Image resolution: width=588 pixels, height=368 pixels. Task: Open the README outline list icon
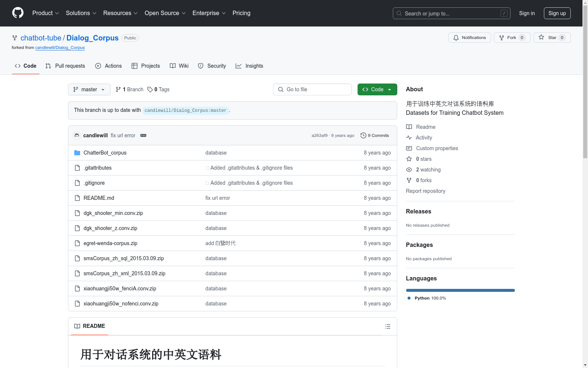(388, 326)
